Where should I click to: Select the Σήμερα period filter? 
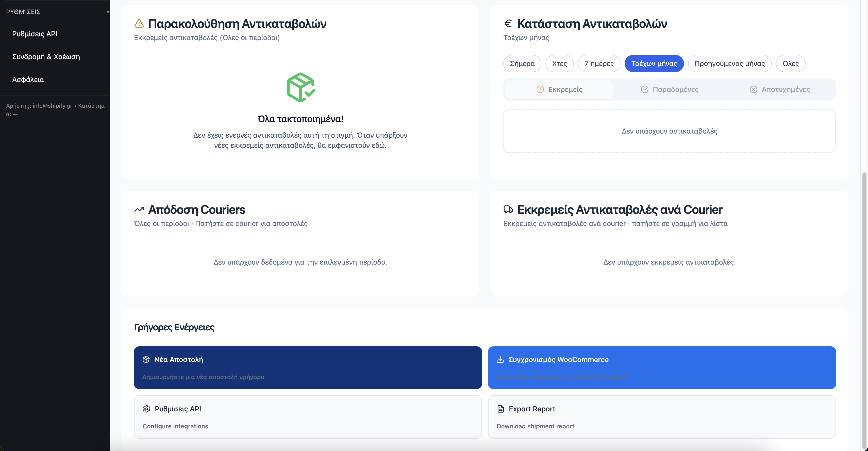point(522,63)
